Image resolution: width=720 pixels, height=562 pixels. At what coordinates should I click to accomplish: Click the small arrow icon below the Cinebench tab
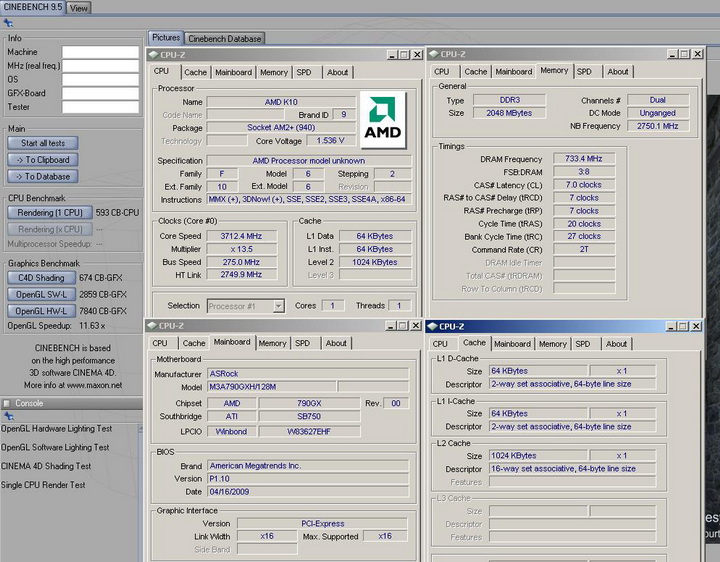(9, 23)
